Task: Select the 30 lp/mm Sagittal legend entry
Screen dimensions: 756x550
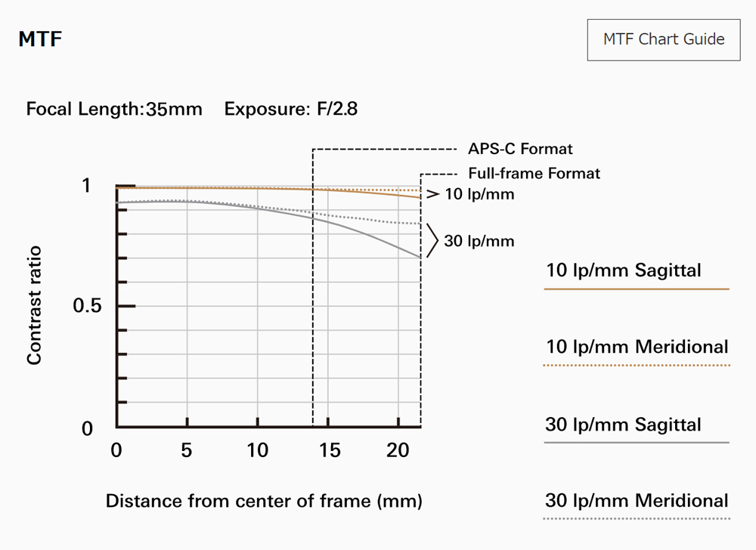Action: coord(623,425)
